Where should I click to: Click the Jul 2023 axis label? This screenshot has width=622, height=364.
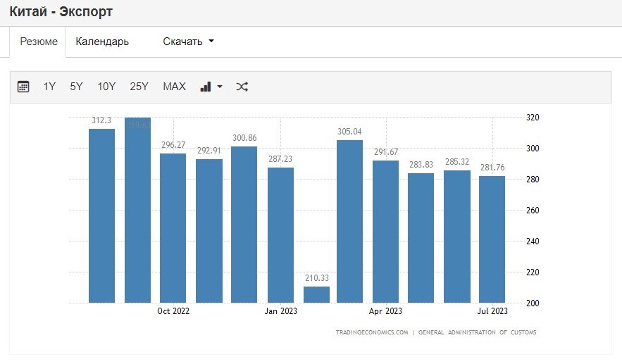tap(492, 311)
